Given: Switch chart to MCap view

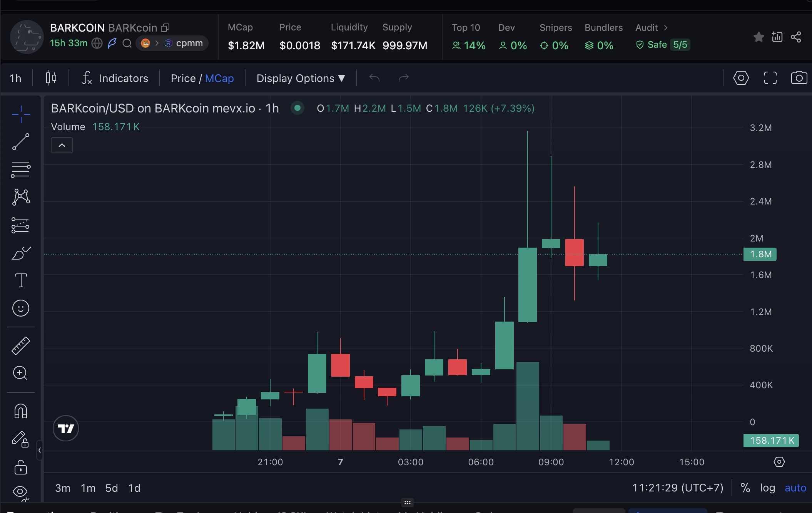Looking at the screenshot, I should pyautogui.click(x=219, y=78).
